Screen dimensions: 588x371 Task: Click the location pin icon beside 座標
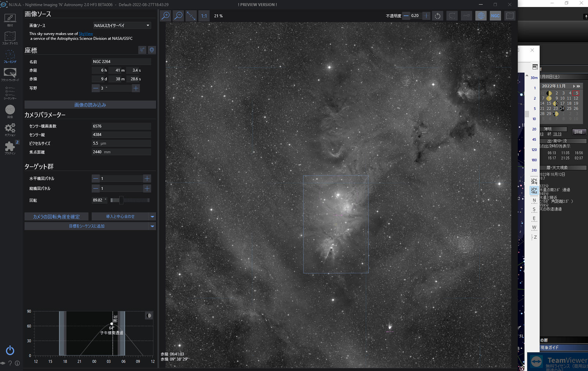pyautogui.click(x=152, y=50)
